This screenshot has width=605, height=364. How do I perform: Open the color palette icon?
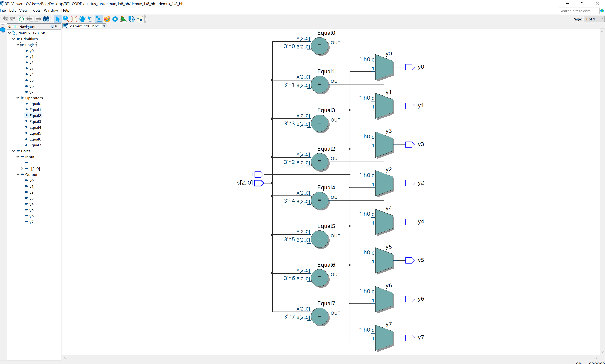coord(107,19)
